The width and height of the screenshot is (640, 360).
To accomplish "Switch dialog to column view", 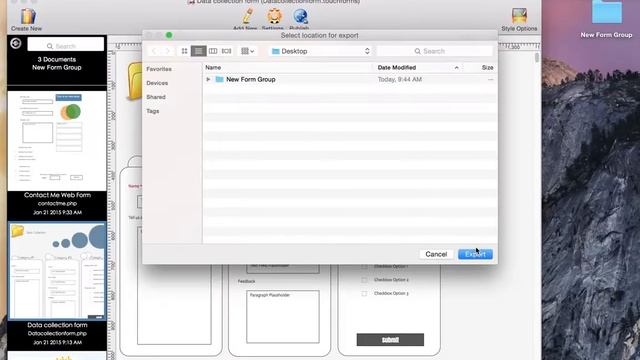I will click(213, 51).
